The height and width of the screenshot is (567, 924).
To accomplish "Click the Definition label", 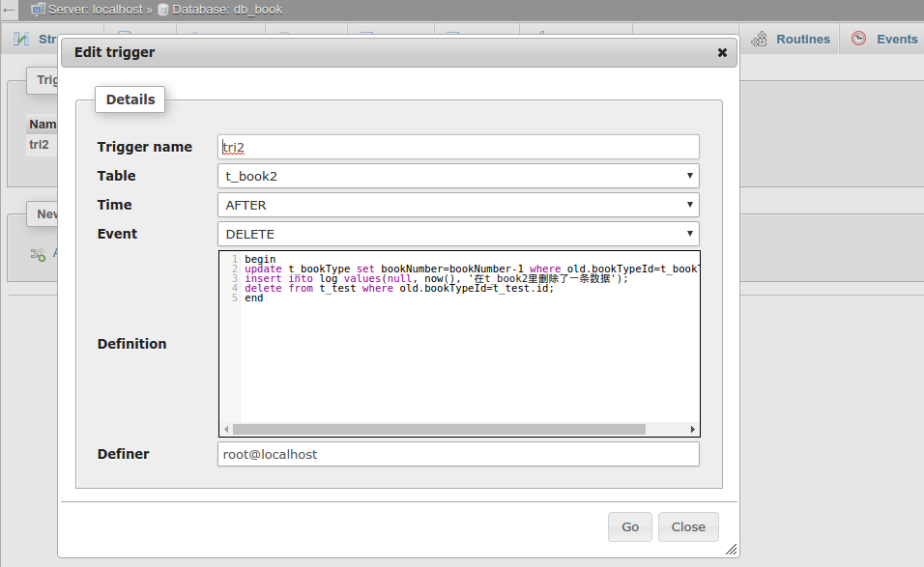I will tap(132, 344).
